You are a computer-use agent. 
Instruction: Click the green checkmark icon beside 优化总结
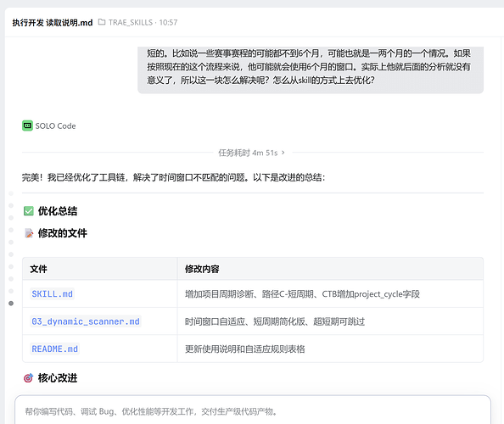point(29,211)
